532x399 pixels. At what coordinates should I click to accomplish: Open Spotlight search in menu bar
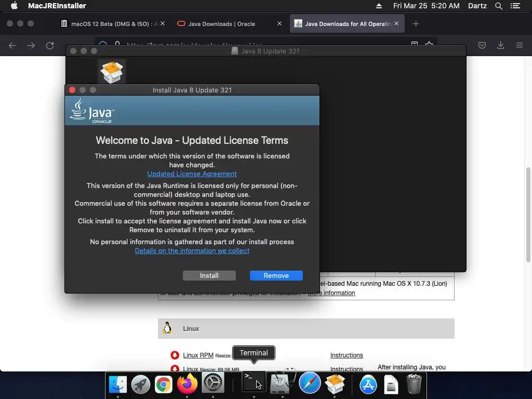coord(498,6)
